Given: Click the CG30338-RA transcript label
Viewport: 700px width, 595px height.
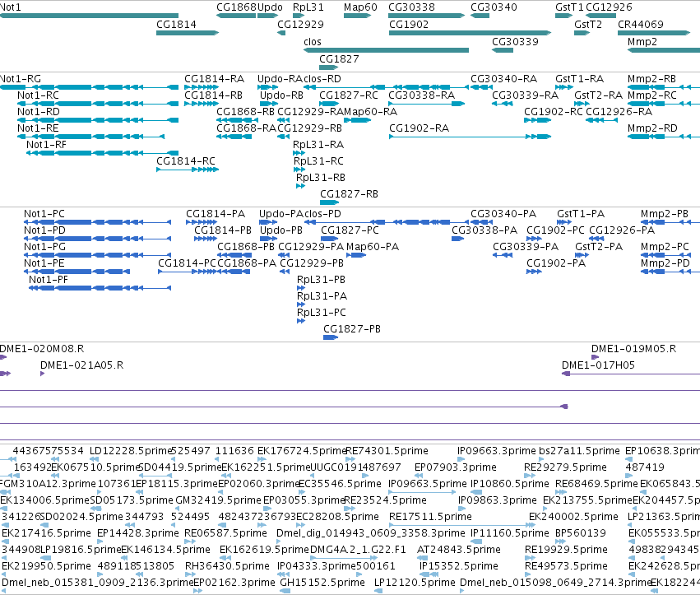Looking at the screenshot, I should click(x=421, y=95).
